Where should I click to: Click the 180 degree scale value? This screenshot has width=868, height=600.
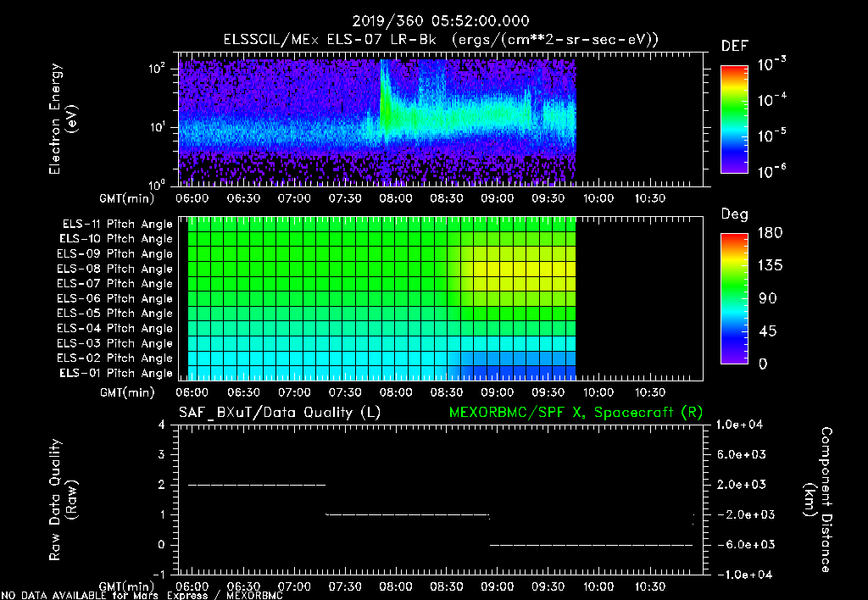(770, 232)
